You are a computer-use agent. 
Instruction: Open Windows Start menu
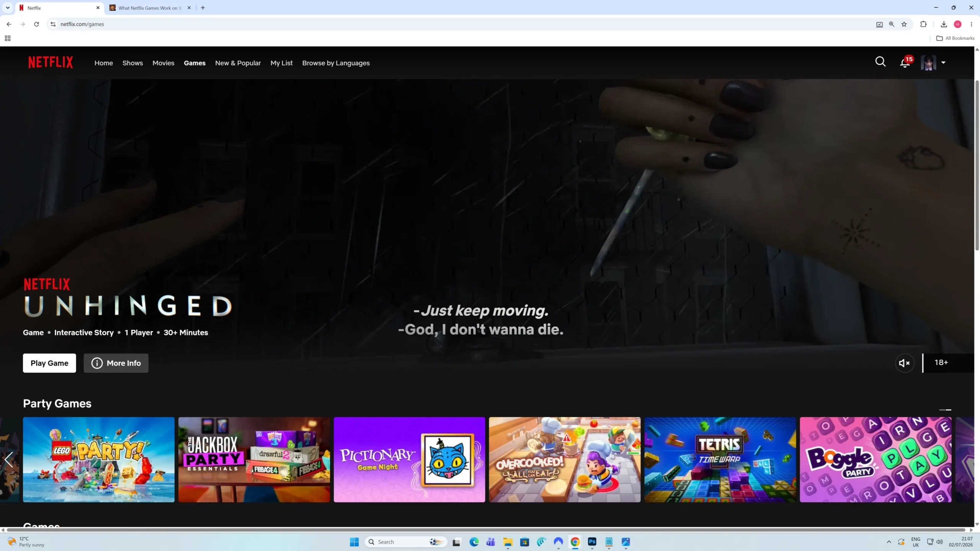(x=354, y=542)
